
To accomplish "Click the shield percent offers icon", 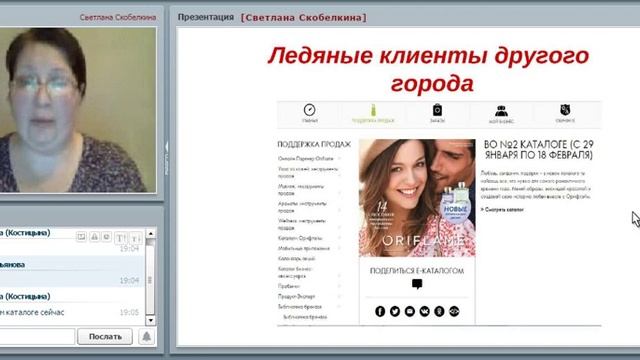I will [x=565, y=109].
